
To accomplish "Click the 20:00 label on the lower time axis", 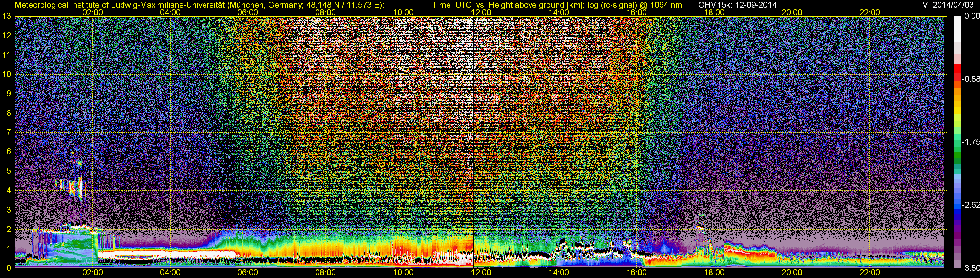I will tap(792, 273).
